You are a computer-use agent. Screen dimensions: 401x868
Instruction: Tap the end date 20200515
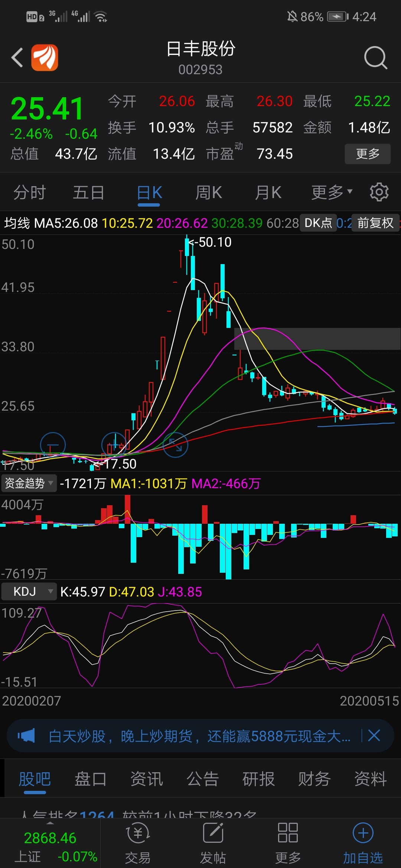pyautogui.click(x=369, y=701)
